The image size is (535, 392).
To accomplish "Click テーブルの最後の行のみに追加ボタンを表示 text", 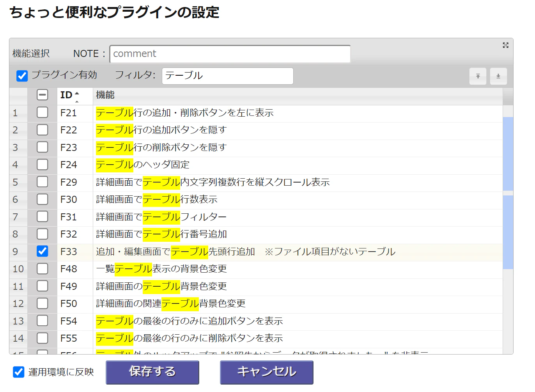I will point(190,321).
